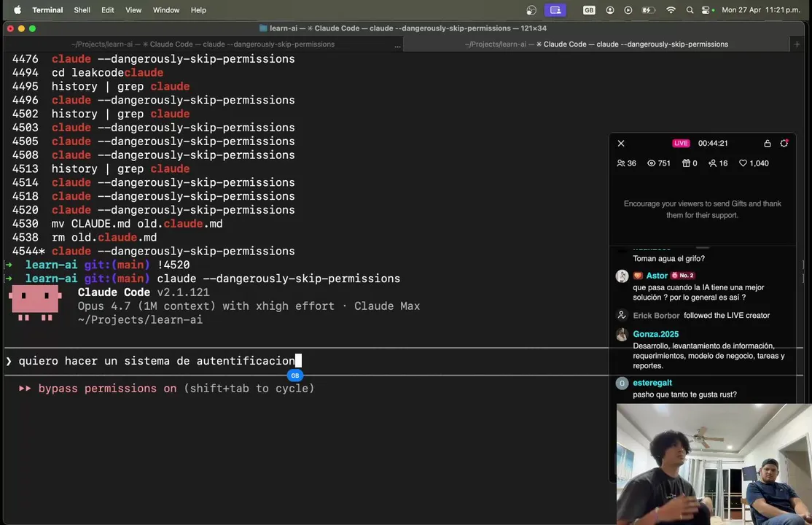Click the Opus 4.7 model info line
812x525 pixels.
[249, 306]
